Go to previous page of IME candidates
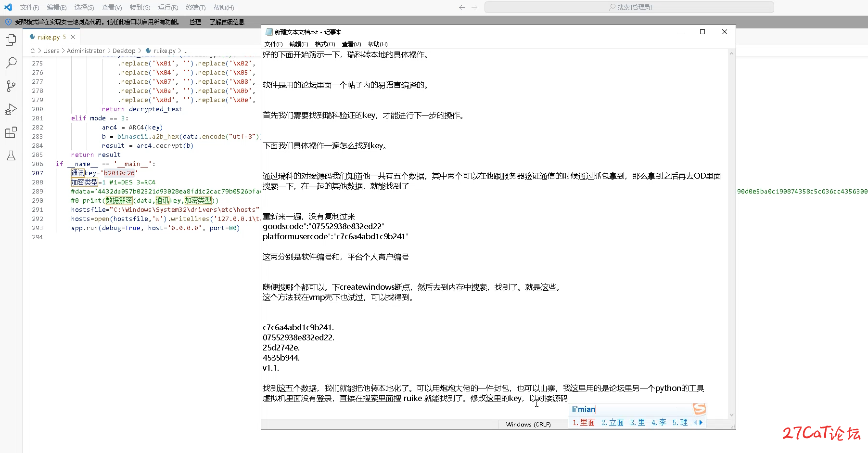The image size is (868, 453). (x=695, y=422)
